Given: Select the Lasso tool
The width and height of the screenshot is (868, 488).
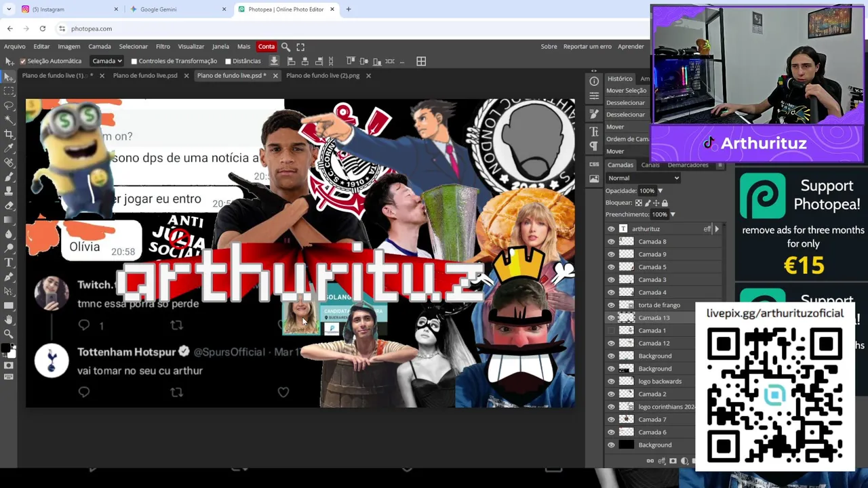Looking at the screenshot, I should click(x=9, y=105).
